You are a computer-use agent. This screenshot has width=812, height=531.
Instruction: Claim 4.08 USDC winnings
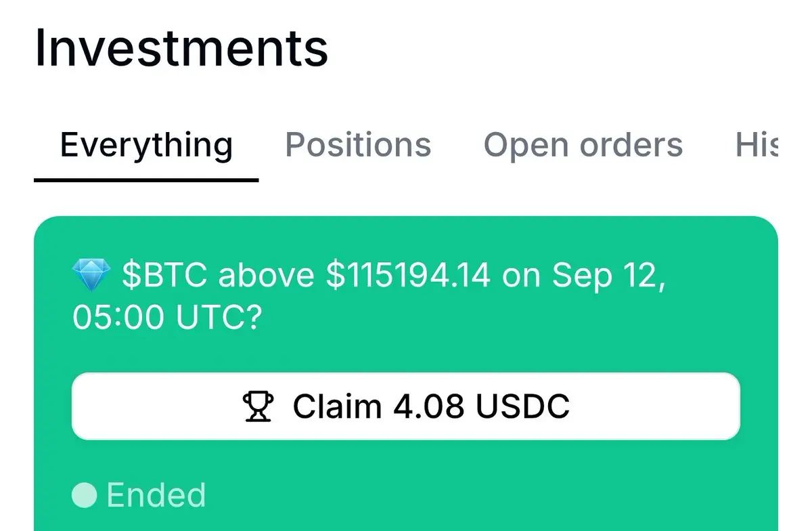click(x=406, y=406)
